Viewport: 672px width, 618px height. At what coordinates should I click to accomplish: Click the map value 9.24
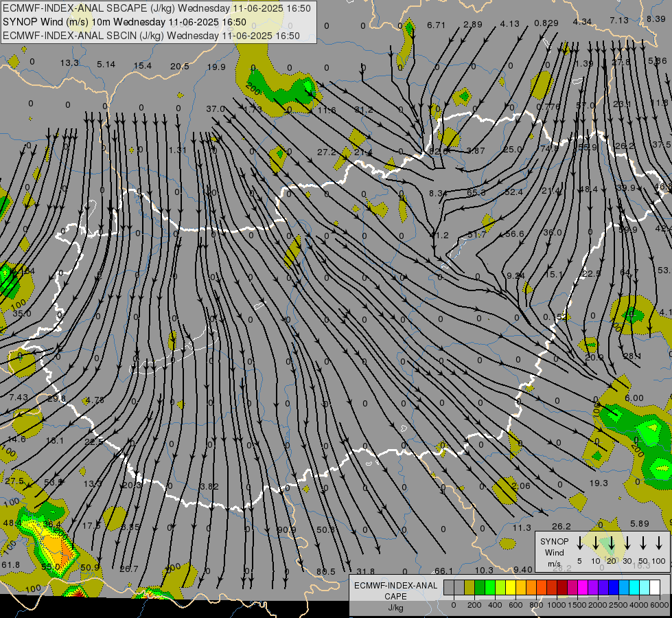pyautogui.click(x=515, y=275)
